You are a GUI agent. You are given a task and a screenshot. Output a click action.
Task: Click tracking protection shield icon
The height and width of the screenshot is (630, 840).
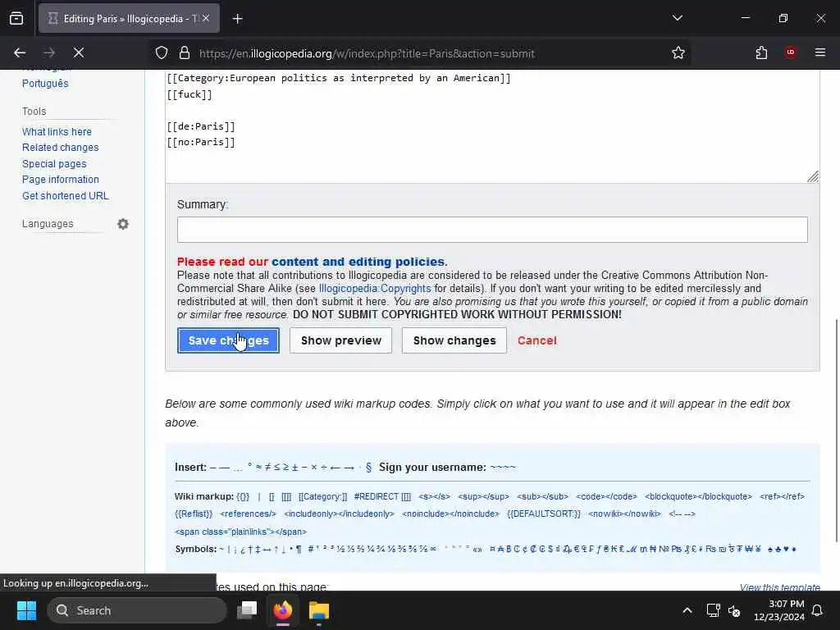[162, 52]
